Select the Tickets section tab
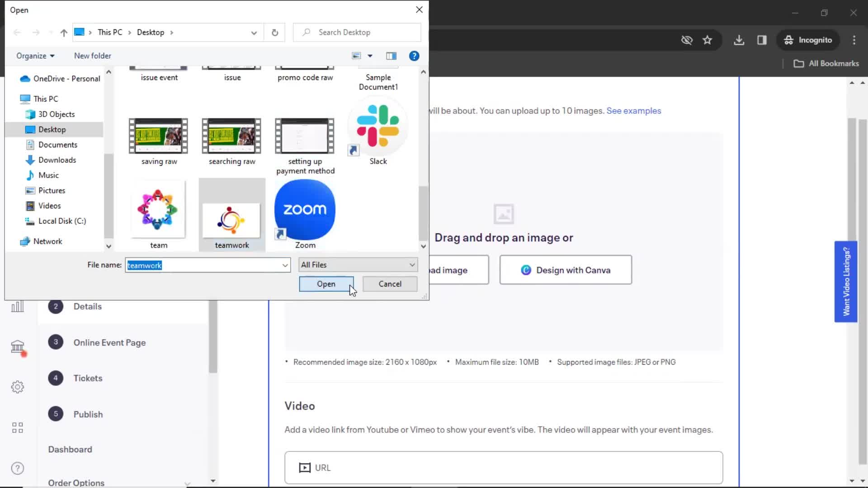 coord(88,378)
